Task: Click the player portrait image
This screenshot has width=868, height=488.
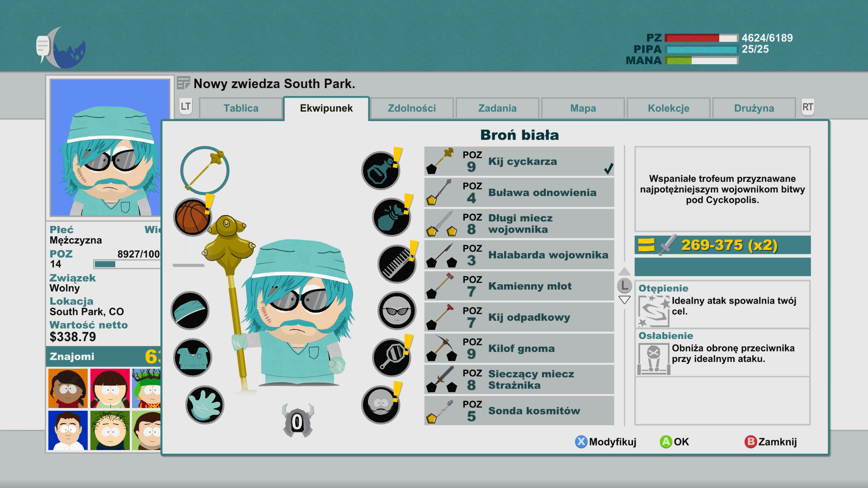Action: [x=110, y=148]
